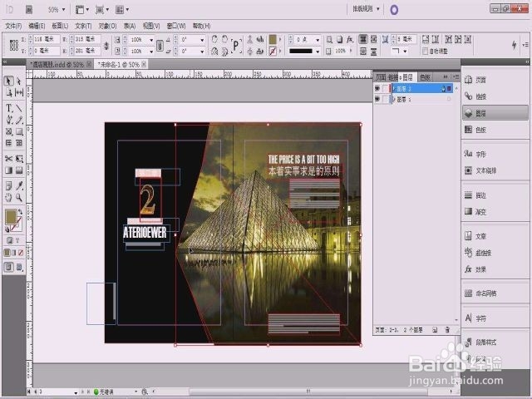
Task: Click the reference point locator grid
Action: (14, 45)
